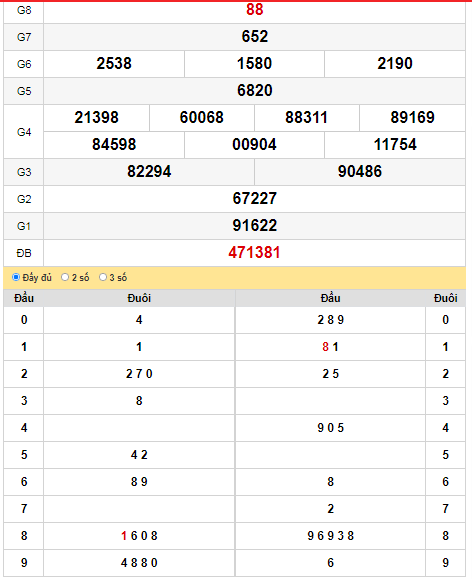Click the G1 prize number 91622

[254, 225]
